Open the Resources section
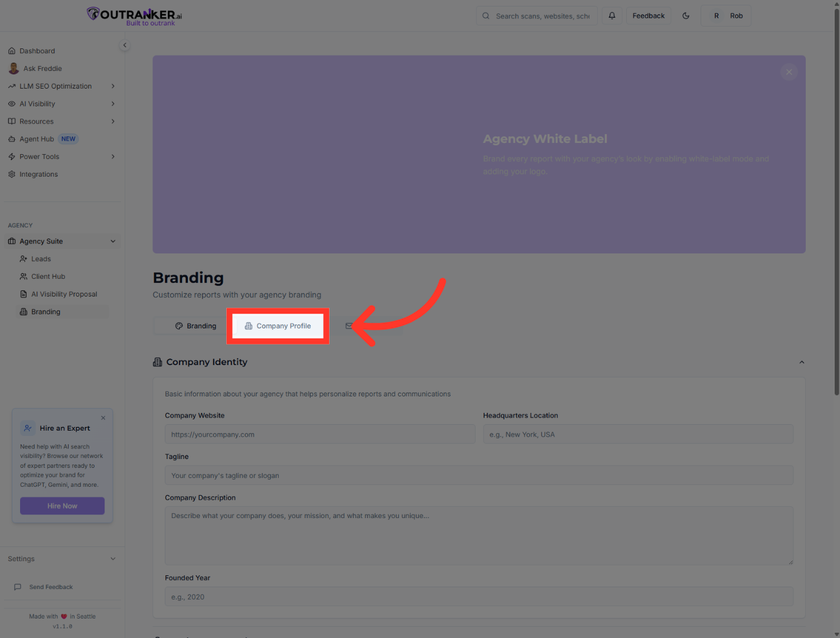This screenshot has width=840, height=638. coord(37,121)
